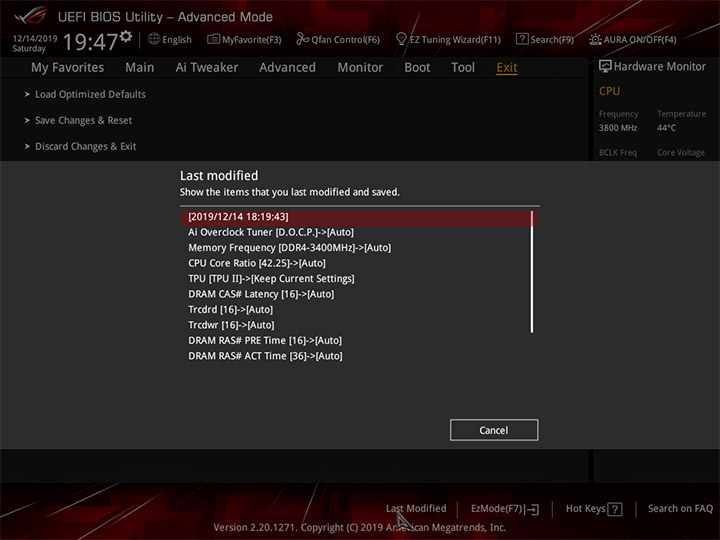This screenshot has width=720, height=540.
Task: Click the 12/14/2019 date display
Action: pyautogui.click(x=35, y=39)
